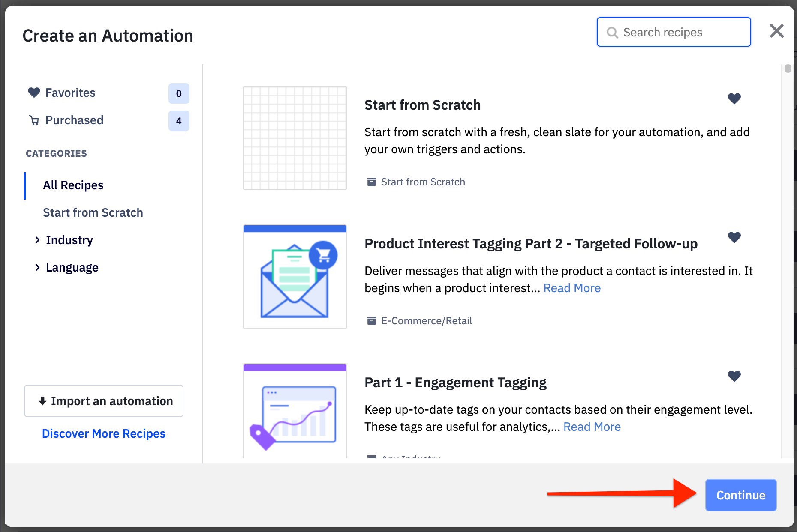Image resolution: width=797 pixels, height=532 pixels.
Task: Click the category icon next to E-Commerce/Retail
Action: pyautogui.click(x=371, y=321)
